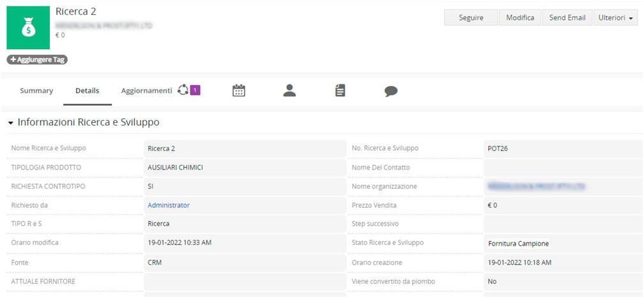Click the empty Nome Del Contatto field
644x298 pixels.
[x=563, y=168]
